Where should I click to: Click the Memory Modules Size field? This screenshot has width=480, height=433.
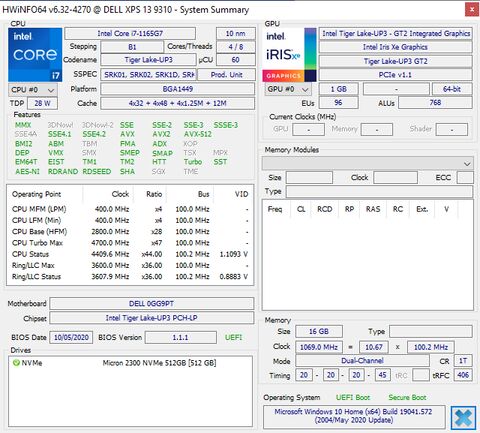(309, 178)
